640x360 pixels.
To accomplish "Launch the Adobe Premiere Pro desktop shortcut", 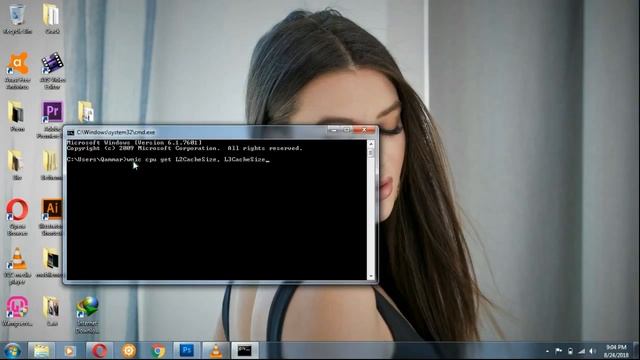I will (x=52, y=119).
